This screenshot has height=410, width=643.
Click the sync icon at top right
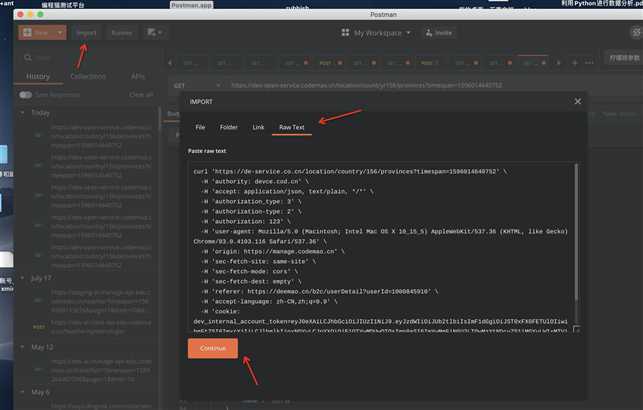click(636, 32)
